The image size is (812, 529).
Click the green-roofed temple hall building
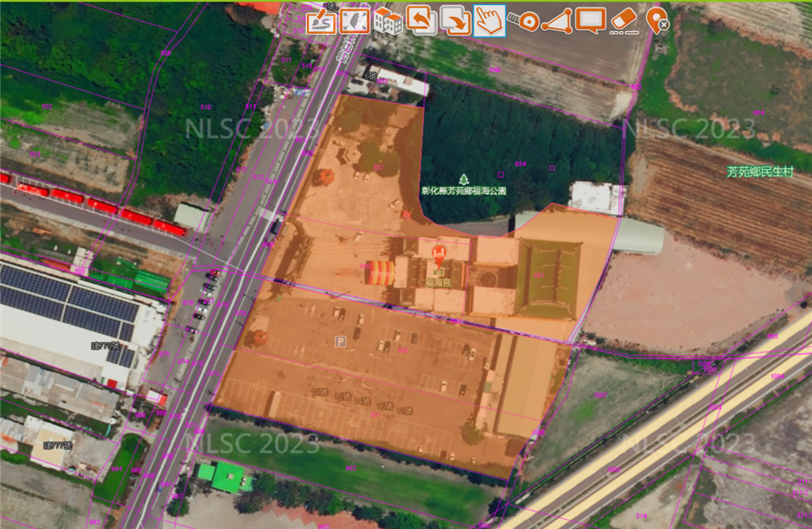pos(549,277)
